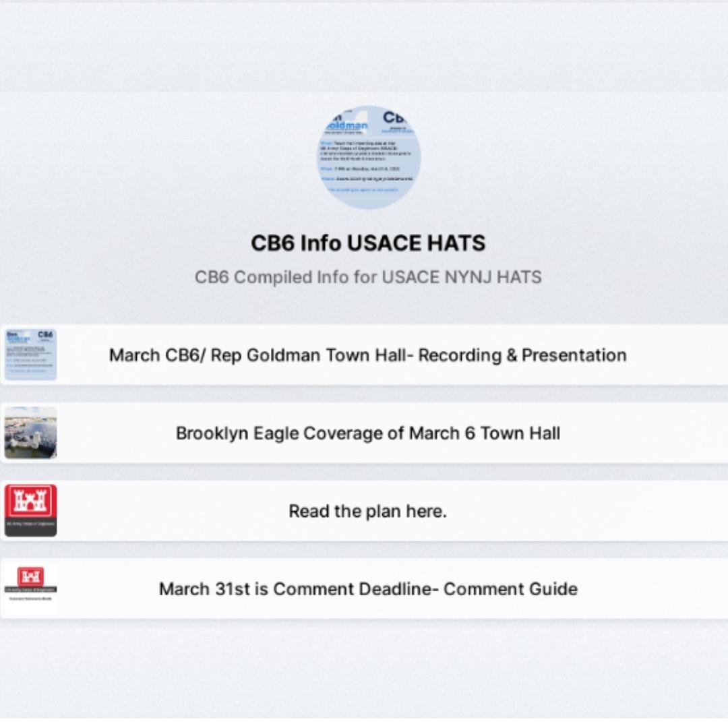Viewport: 728px width, 728px height.
Task: Click the town hall flyer thumbnail icon
Action: pos(30,355)
